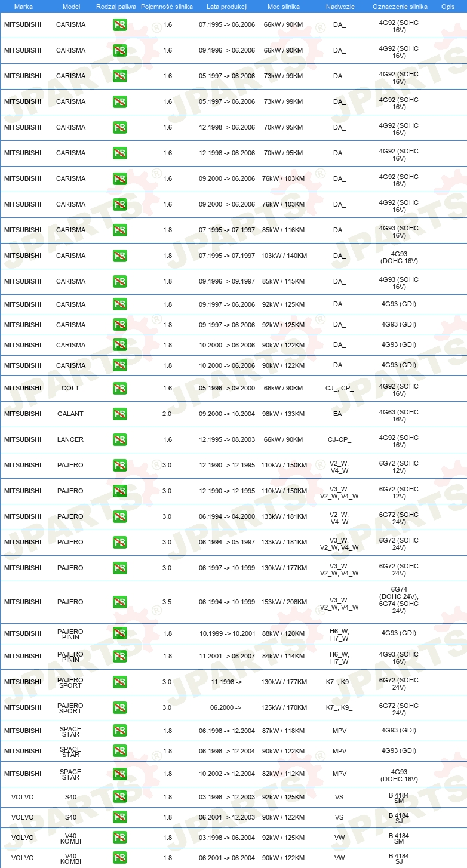Click fuel icon for Carisma 09.1996 -> 06.2006
The height and width of the screenshot is (868, 467).
pyautogui.click(x=119, y=50)
